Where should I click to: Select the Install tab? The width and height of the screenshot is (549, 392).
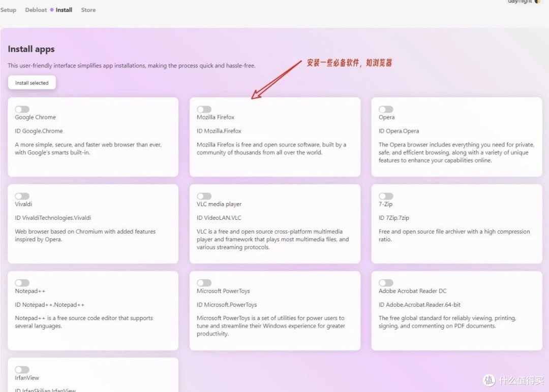coord(64,10)
